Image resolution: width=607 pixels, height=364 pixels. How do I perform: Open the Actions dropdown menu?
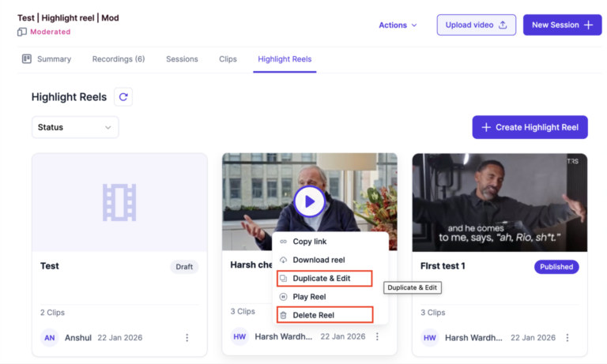click(398, 25)
